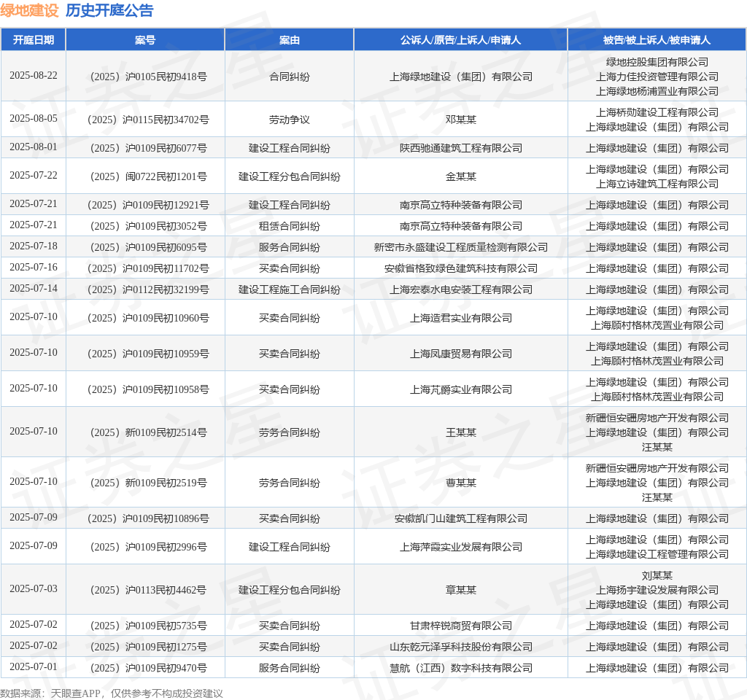Click 上海立诗建筑工程有限公司 defendant entry
The image size is (747, 700).
pyautogui.click(x=657, y=184)
